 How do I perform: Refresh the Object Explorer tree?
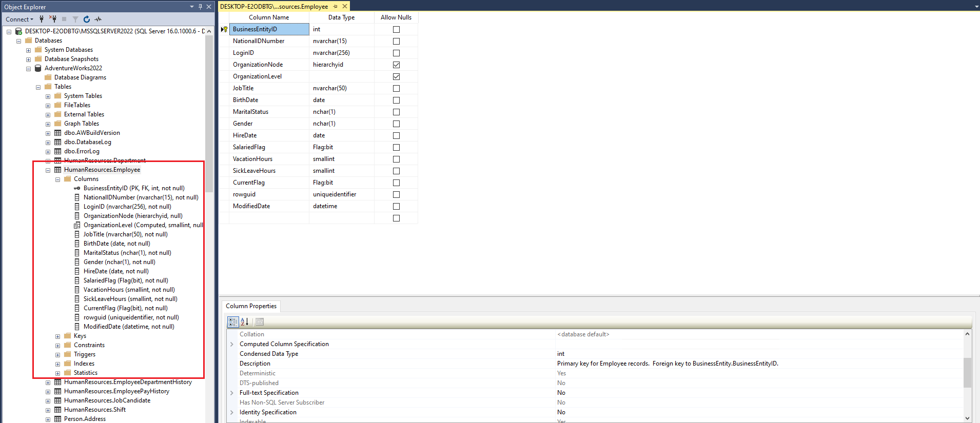point(87,19)
